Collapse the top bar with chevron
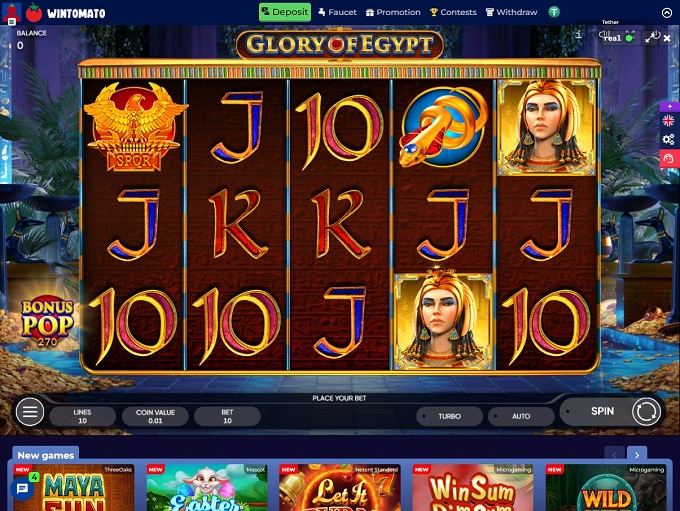The height and width of the screenshot is (511, 680). [667, 13]
